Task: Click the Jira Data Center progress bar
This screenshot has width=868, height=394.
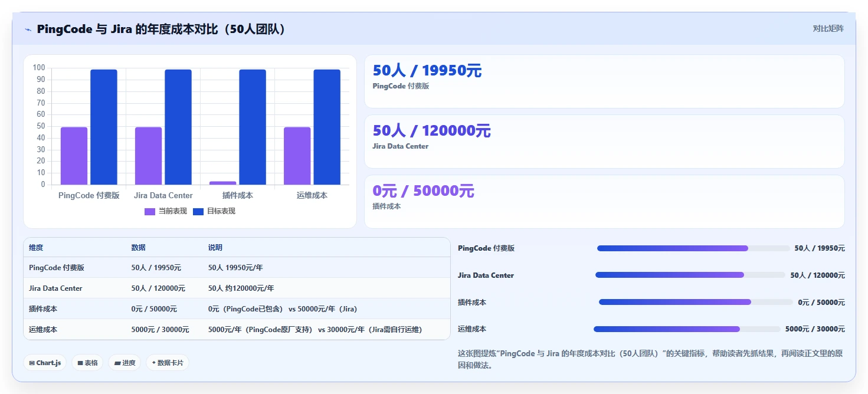Action: (690, 275)
